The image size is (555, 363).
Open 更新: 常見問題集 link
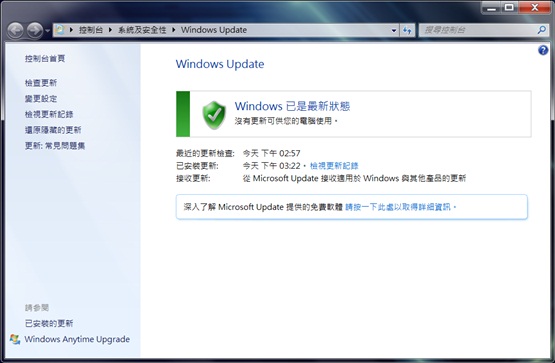[55, 146]
